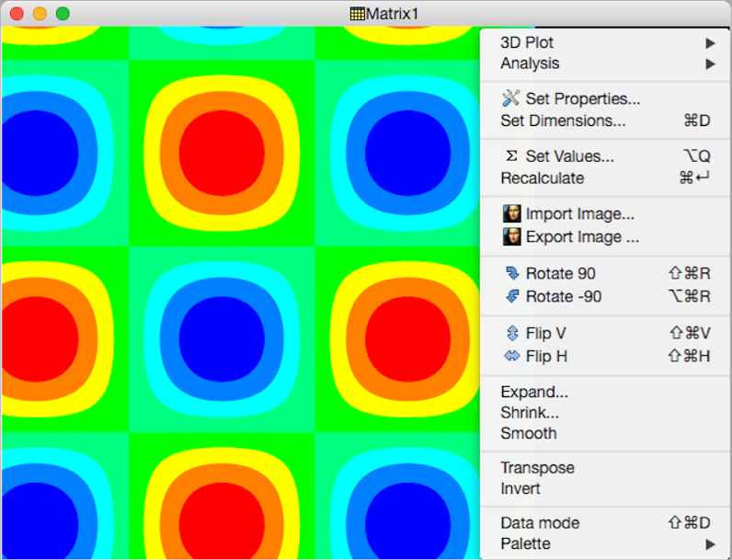Apply Smooth to the matrix
This screenshot has width=732, height=560.
528,433
